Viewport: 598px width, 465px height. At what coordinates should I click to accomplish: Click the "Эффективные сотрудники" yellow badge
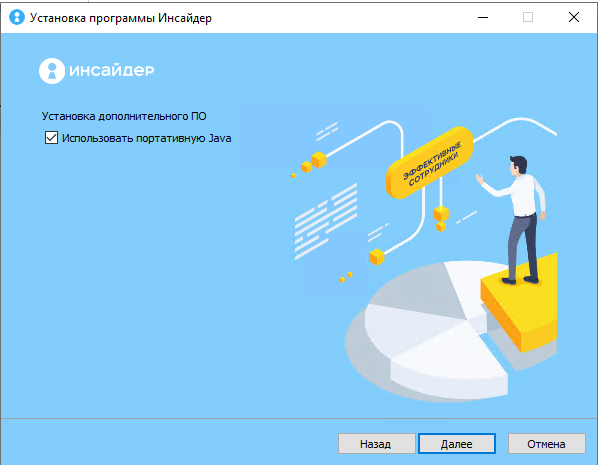[x=430, y=163]
